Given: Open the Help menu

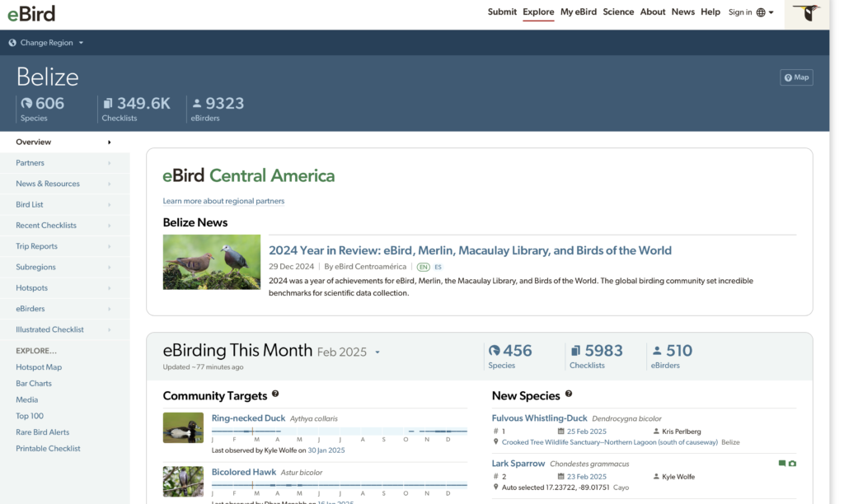Looking at the screenshot, I should (710, 12).
